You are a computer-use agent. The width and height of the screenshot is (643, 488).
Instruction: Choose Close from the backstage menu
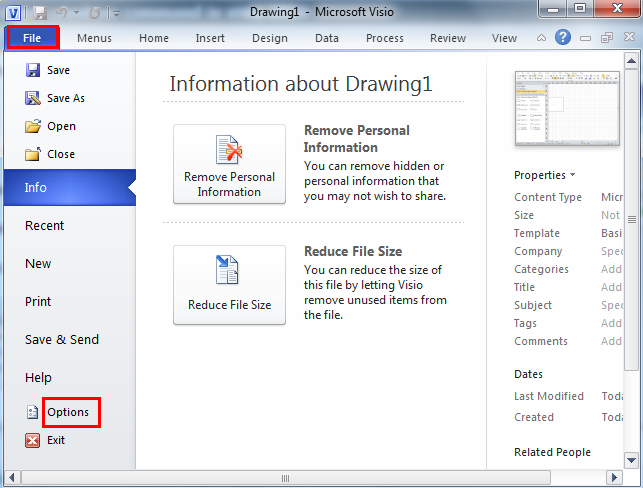[61, 154]
